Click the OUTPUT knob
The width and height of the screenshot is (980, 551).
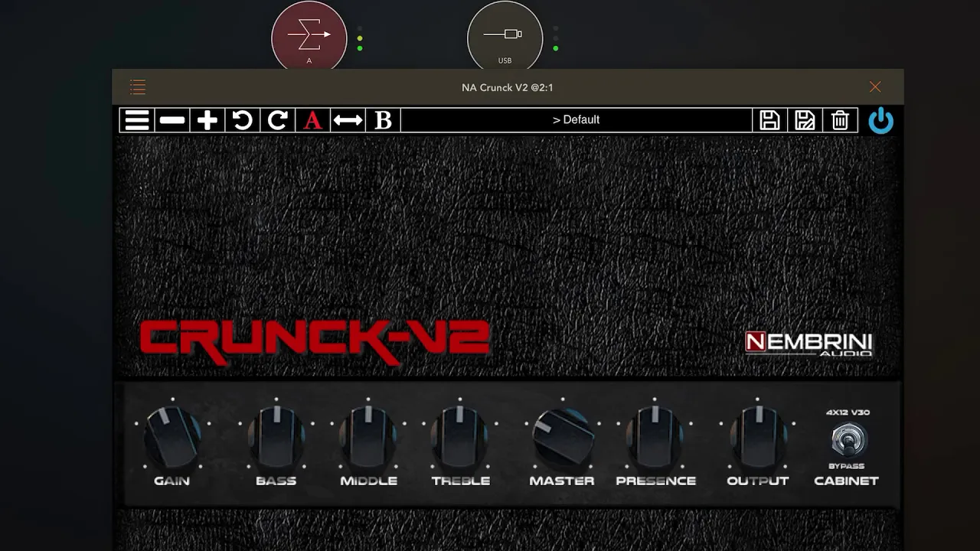tap(758, 437)
